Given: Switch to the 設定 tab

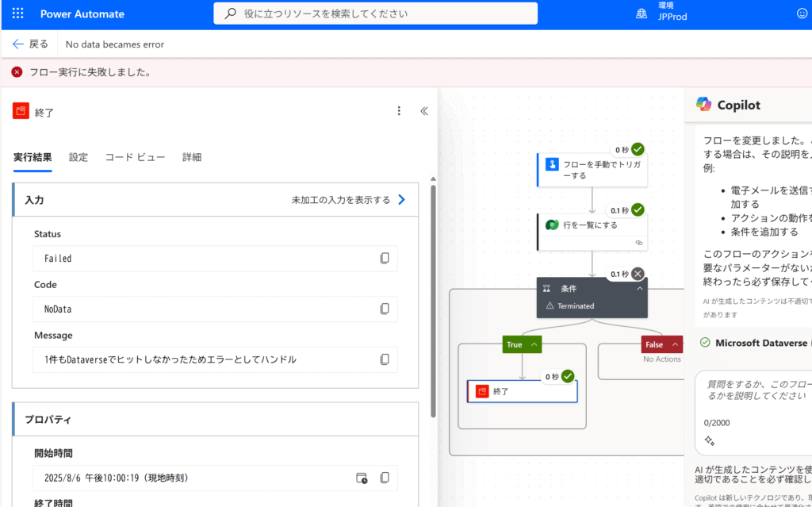Looking at the screenshot, I should click(79, 157).
